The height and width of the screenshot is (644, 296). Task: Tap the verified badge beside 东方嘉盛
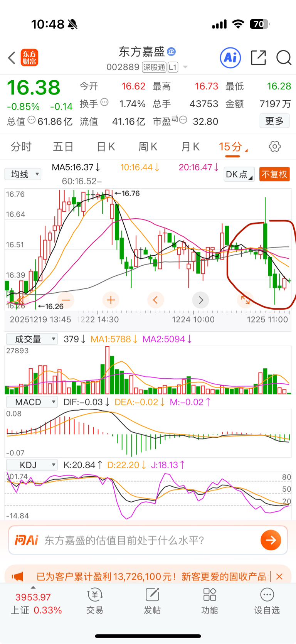tap(172, 51)
